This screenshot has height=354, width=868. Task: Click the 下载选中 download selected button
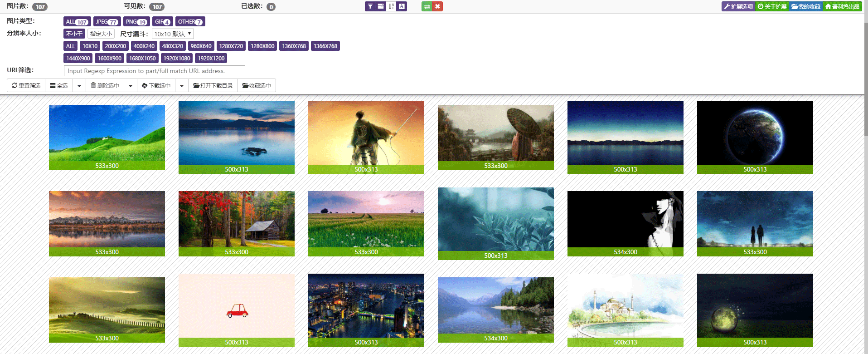click(156, 85)
